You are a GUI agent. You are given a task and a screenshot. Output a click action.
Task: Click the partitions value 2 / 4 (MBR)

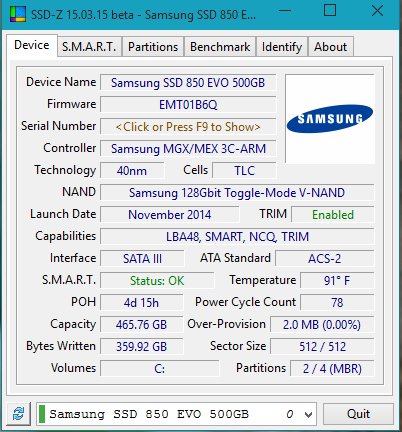[x=332, y=369]
